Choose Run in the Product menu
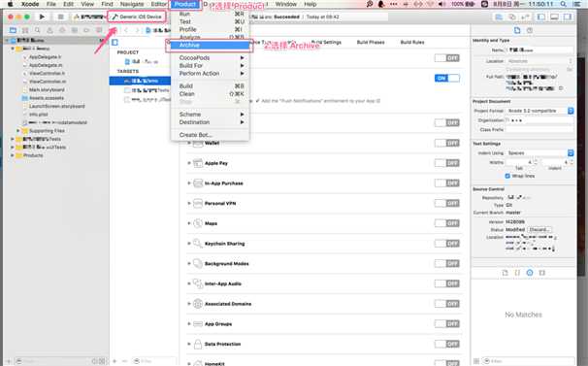This screenshot has width=588, height=366. pos(210,14)
